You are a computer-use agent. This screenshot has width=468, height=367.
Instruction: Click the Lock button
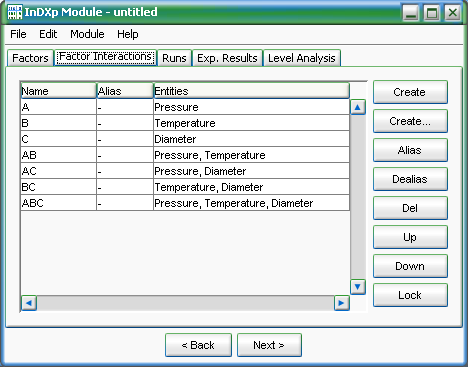[x=410, y=295]
